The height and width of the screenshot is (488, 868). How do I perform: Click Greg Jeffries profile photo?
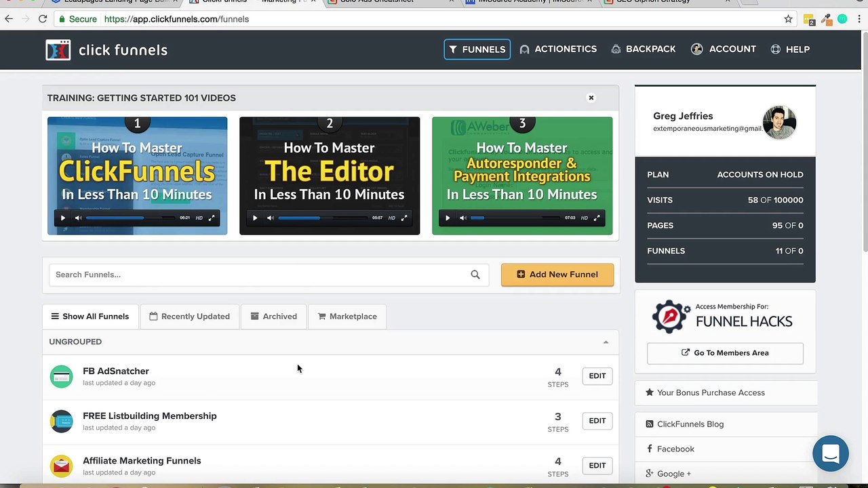pos(779,123)
